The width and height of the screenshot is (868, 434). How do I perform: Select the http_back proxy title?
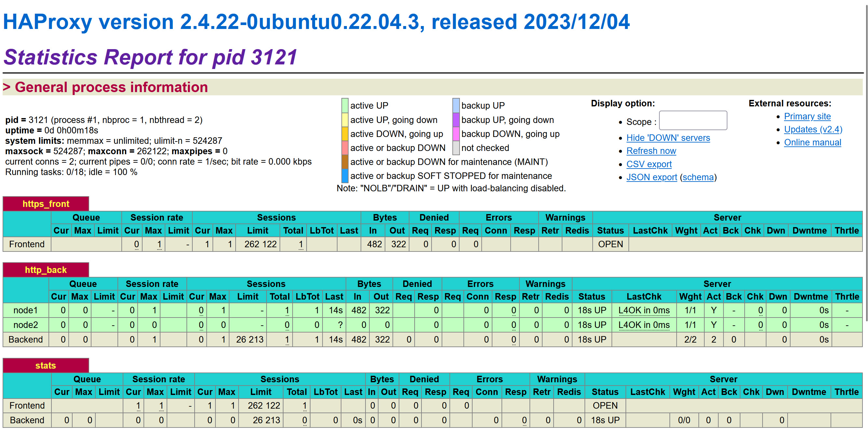pyautogui.click(x=46, y=270)
